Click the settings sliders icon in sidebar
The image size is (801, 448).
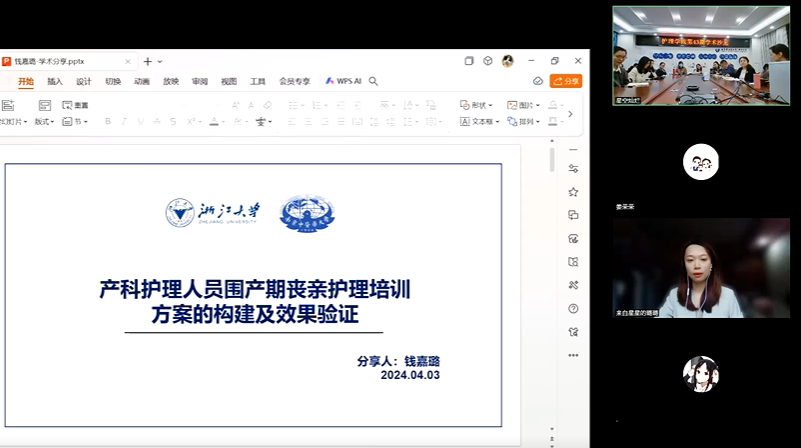tap(573, 168)
